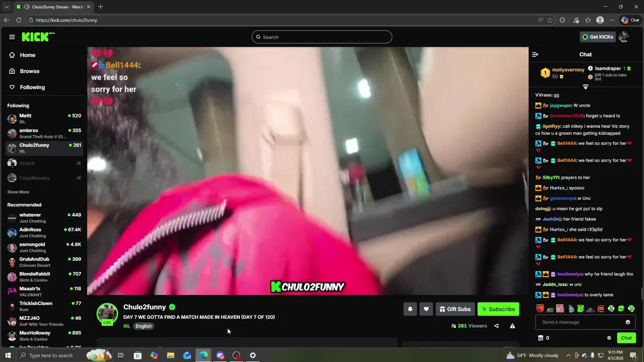Image resolution: width=644 pixels, height=362 pixels.
Task: Share the stream icon
Action: (497, 326)
